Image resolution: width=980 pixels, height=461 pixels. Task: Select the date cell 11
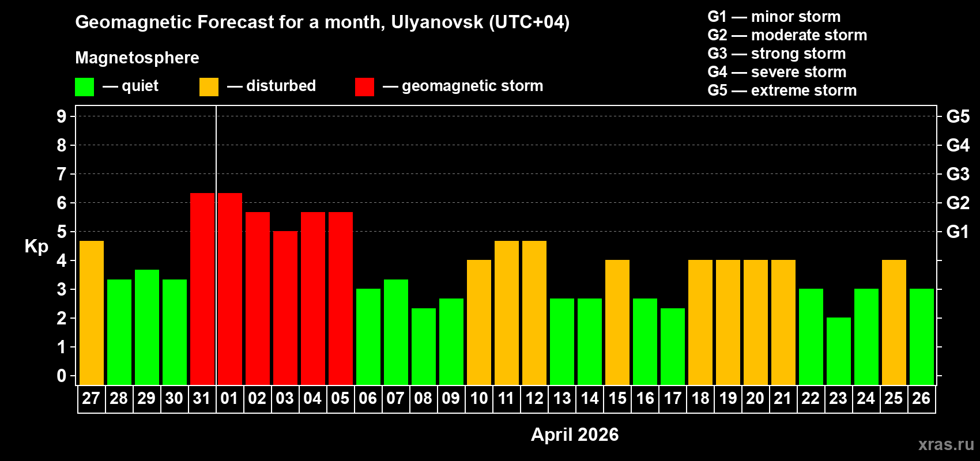(506, 399)
